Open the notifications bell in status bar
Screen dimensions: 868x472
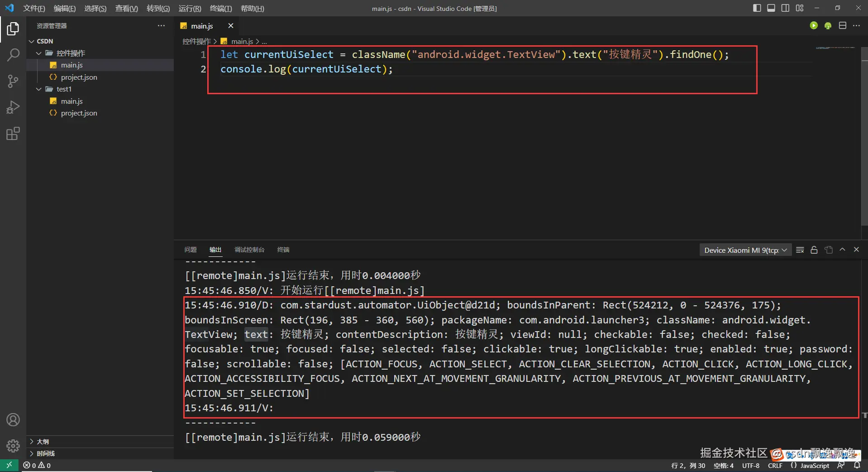click(x=857, y=465)
